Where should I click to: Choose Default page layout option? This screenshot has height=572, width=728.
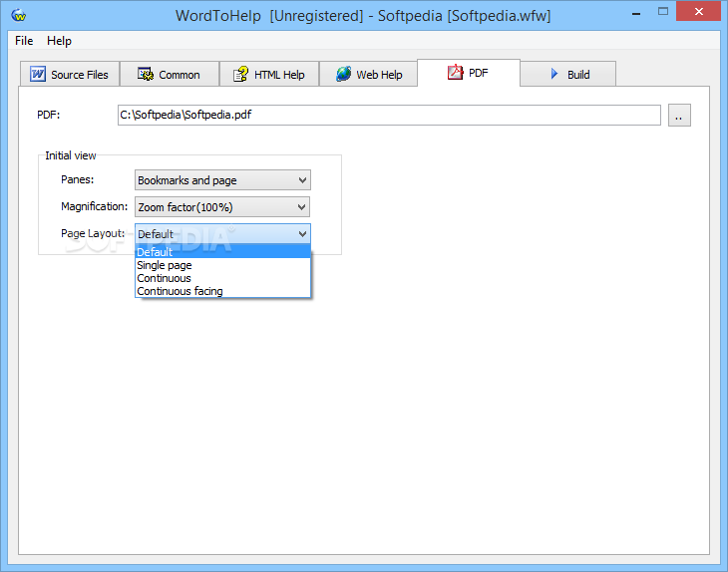[222, 252]
